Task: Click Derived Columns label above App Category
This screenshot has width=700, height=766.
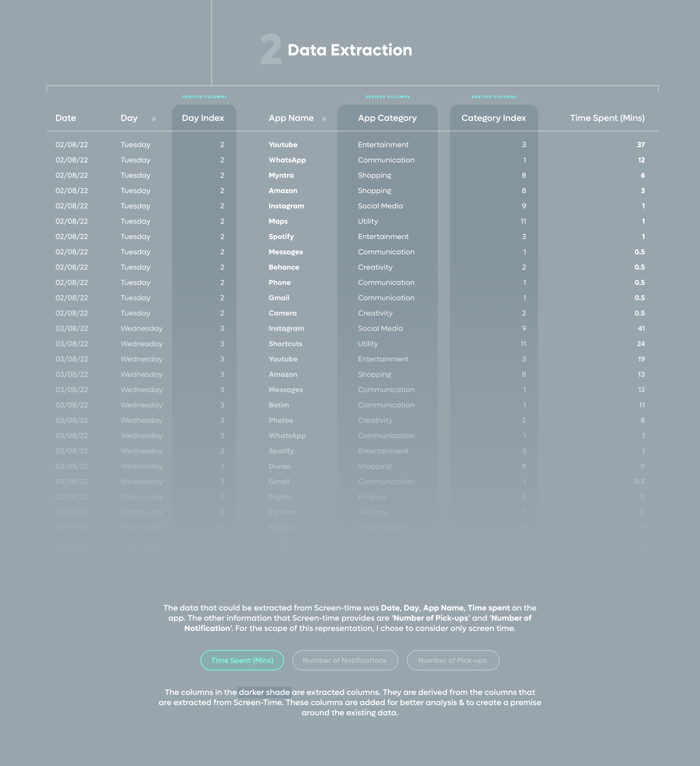Action: click(x=388, y=97)
